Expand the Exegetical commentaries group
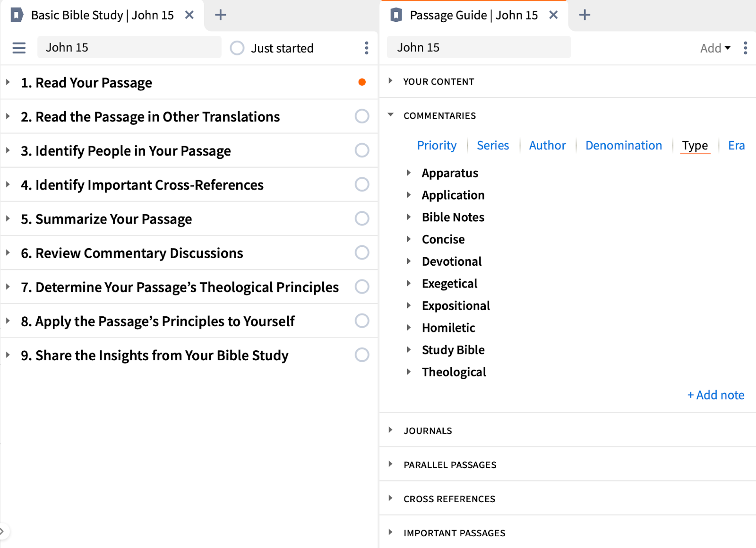This screenshot has width=756, height=548. (x=409, y=283)
